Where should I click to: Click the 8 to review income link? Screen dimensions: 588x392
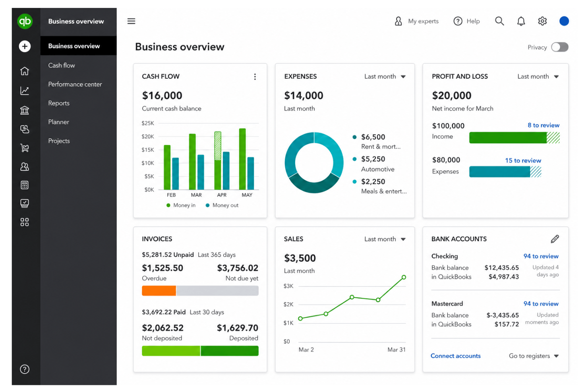[544, 125]
